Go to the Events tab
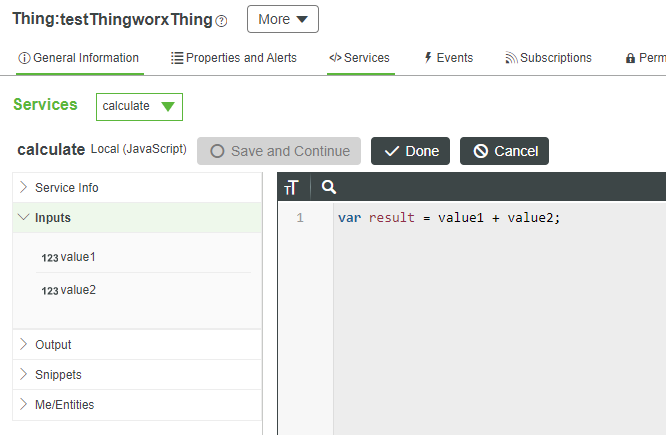This screenshot has height=435, width=666. click(449, 58)
